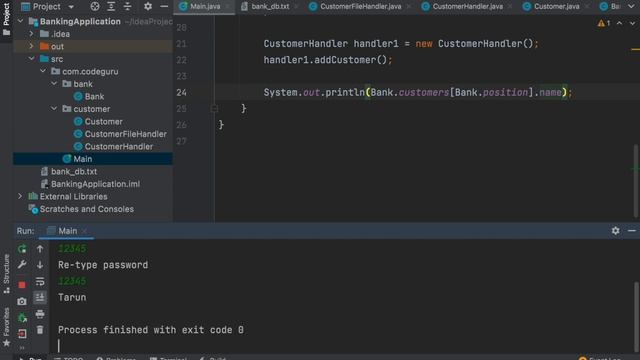Select CustomerHandler in project tree
The width and height of the screenshot is (640, 360).
coord(113,147)
